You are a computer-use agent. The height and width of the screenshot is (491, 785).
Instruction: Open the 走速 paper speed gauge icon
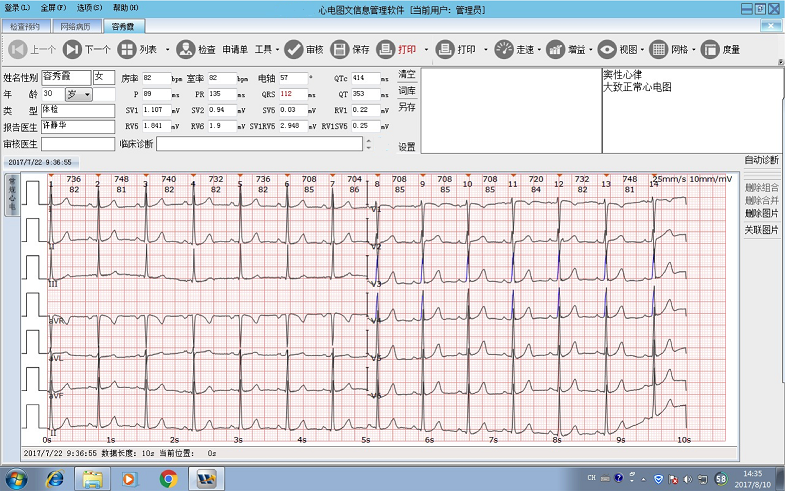coord(504,49)
